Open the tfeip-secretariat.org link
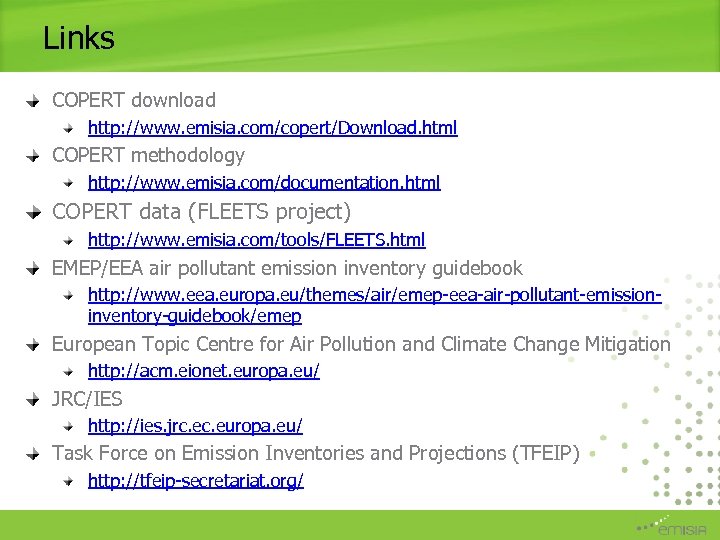720x540 pixels. click(x=195, y=481)
